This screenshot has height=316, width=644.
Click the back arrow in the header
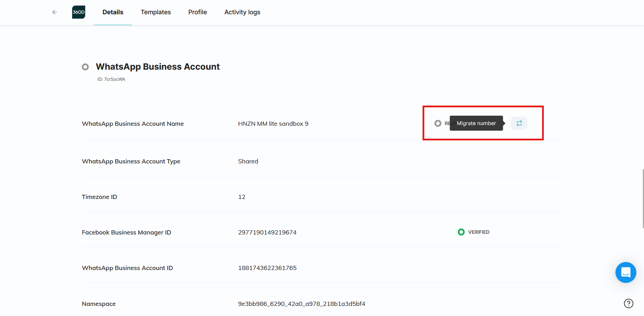pyautogui.click(x=55, y=12)
